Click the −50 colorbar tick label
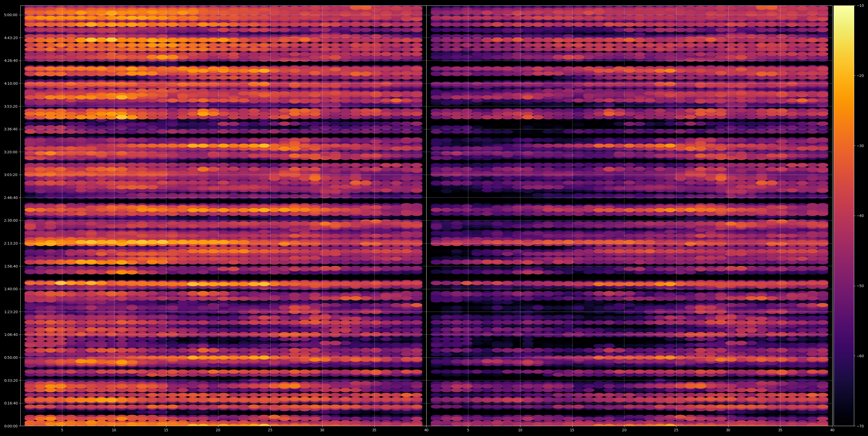The image size is (868, 436). tap(860, 286)
